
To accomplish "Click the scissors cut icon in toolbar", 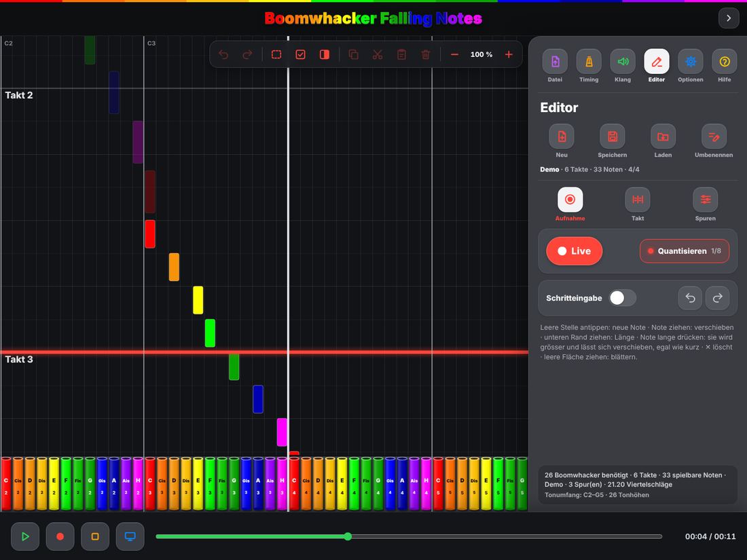I will tap(378, 55).
